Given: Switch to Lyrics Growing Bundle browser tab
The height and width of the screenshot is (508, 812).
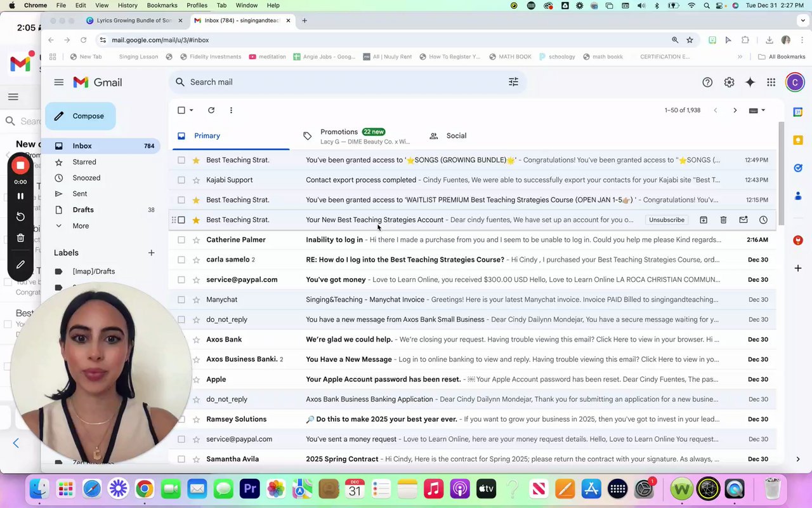Looking at the screenshot, I should [x=134, y=20].
